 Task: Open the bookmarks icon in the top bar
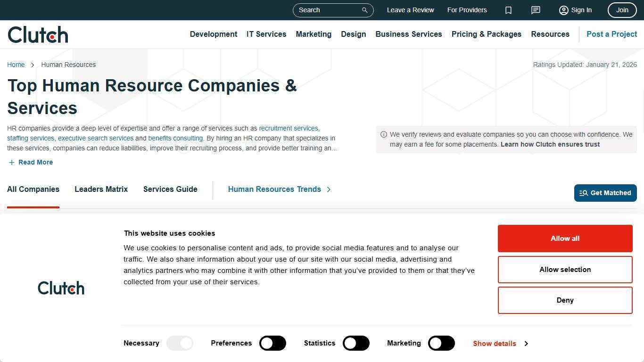508,10
